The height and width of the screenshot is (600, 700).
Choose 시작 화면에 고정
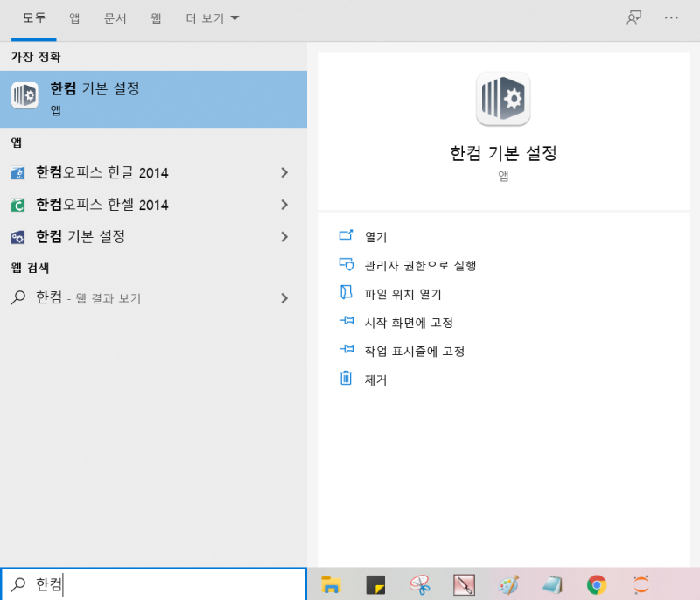409,323
